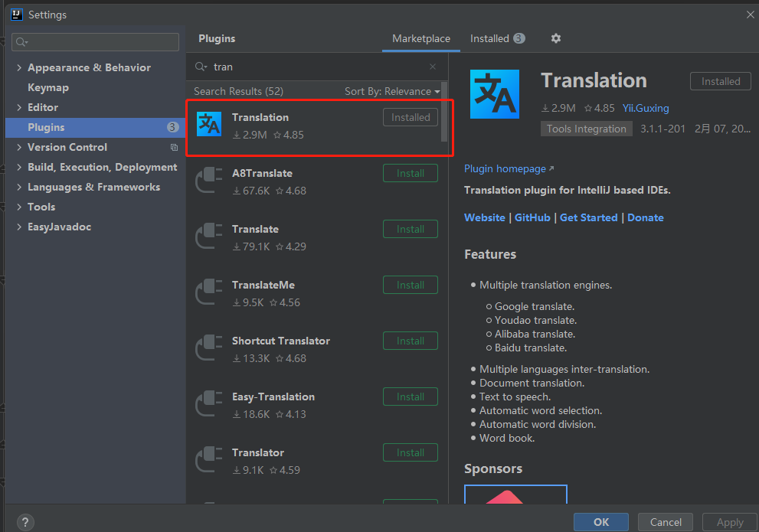
Task: Click the copy icon beside Version Control
Action: [x=174, y=148]
